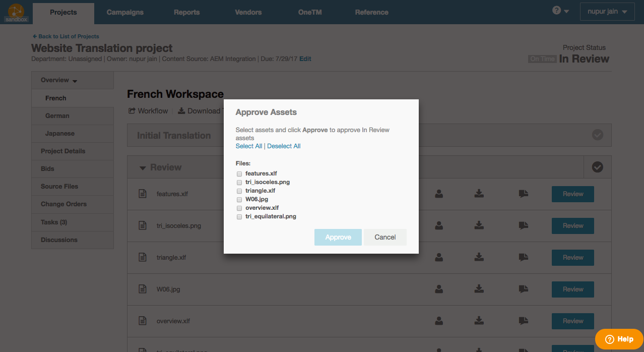Click the Initial Translation checkmark icon
Image resolution: width=644 pixels, height=352 pixels.
coord(598,135)
